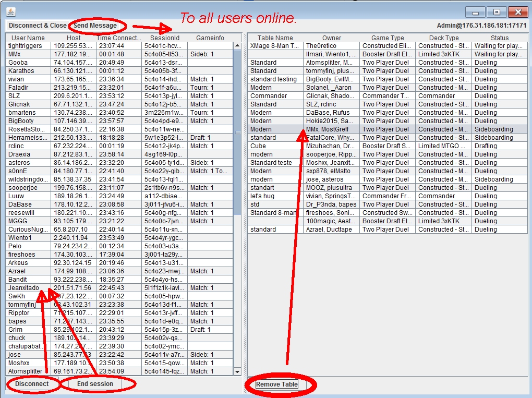This screenshot has width=532, height=398.
Task: Click the Remove Table button
Action: point(276,384)
